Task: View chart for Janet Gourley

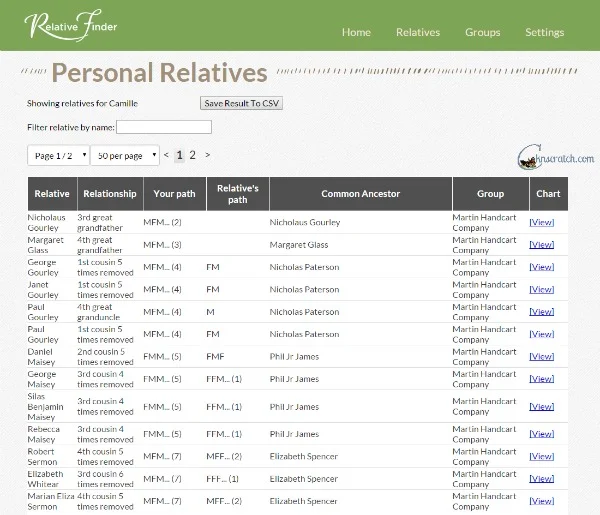Action: click(541, 289)
